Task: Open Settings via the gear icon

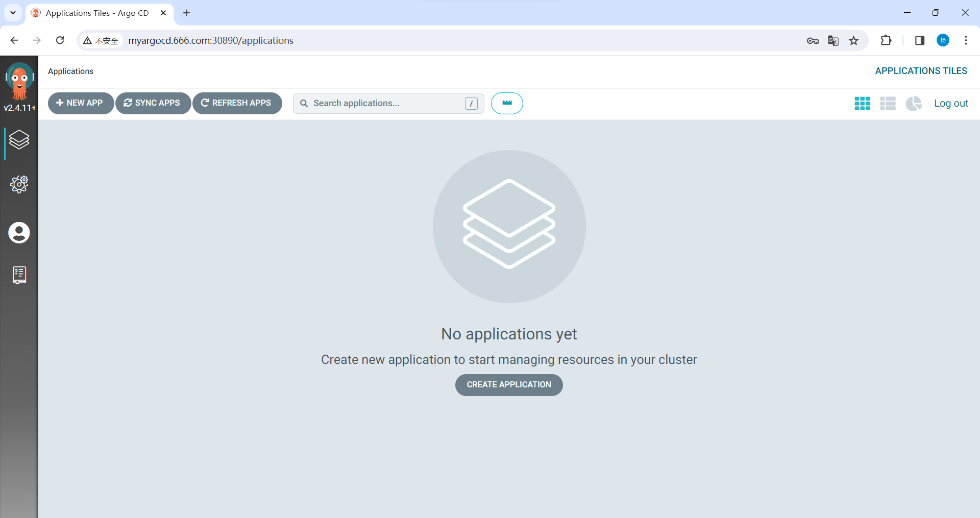Action: tap(19, 184)
